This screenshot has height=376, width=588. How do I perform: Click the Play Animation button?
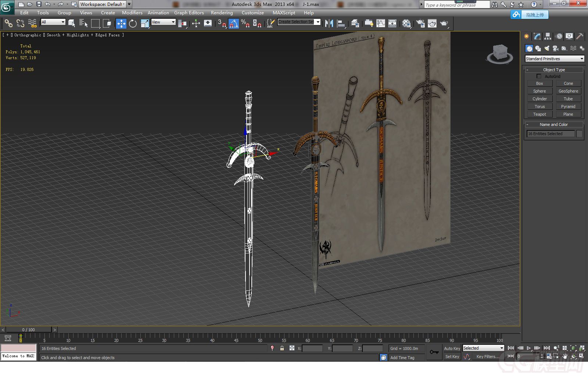[x=529, y=348]
